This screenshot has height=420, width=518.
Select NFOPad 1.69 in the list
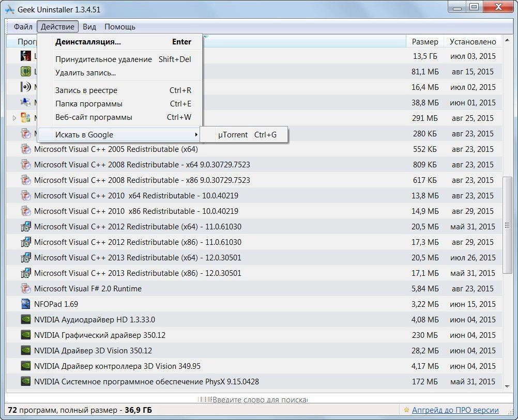254,304
